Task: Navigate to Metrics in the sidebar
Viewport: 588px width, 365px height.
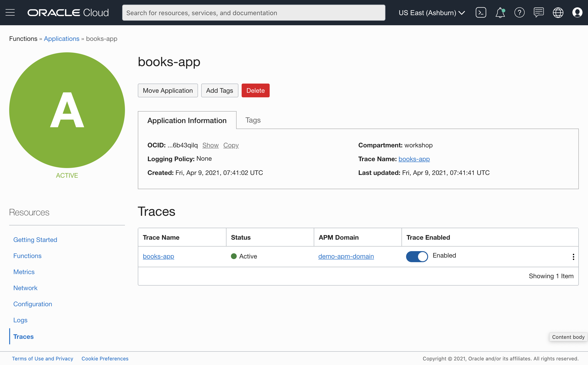Action: pos(24,272)
